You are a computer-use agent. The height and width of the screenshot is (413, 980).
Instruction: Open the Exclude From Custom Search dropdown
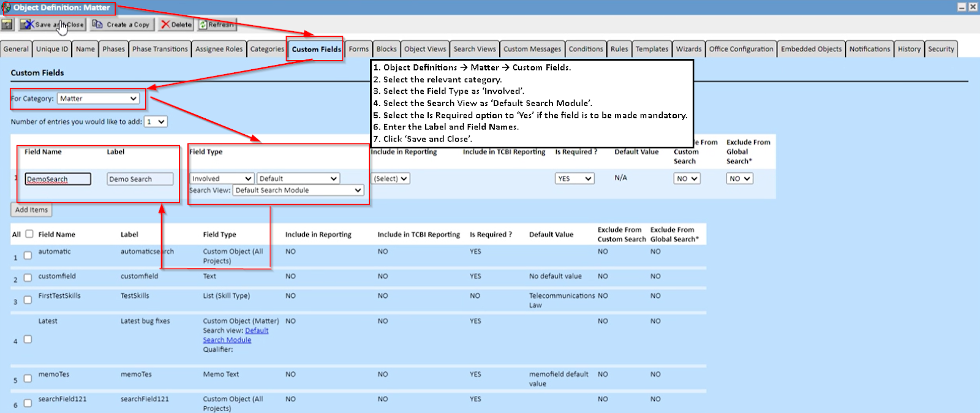(687, 178)
